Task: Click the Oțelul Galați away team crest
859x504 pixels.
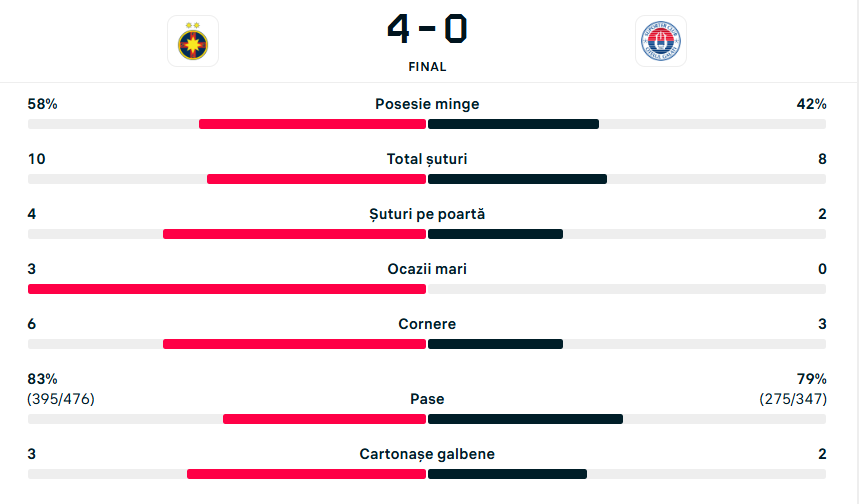Action: pyautogui.click(x=661, y=41)
